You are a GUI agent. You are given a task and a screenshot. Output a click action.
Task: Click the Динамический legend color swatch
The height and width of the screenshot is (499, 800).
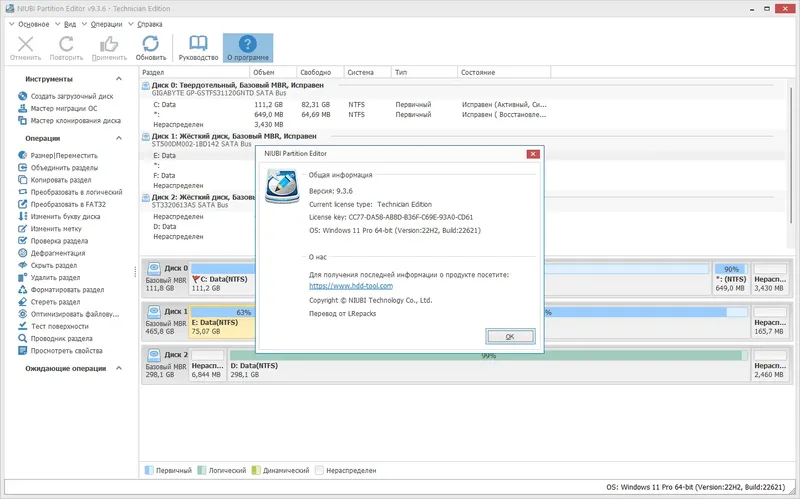pyautogui.click(x=256, y=470)
